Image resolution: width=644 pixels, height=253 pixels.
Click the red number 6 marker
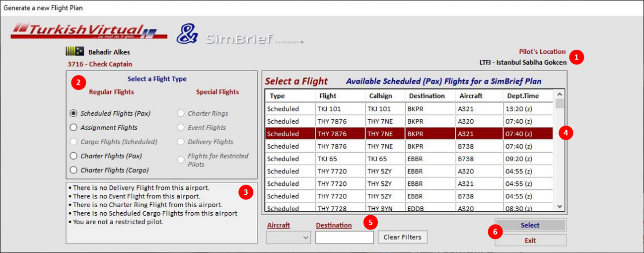coord(495,232)
